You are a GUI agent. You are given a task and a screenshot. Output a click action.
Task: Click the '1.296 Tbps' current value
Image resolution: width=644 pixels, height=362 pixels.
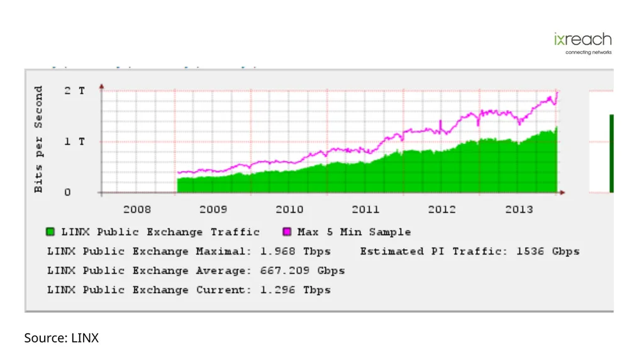tap(296, 290)
